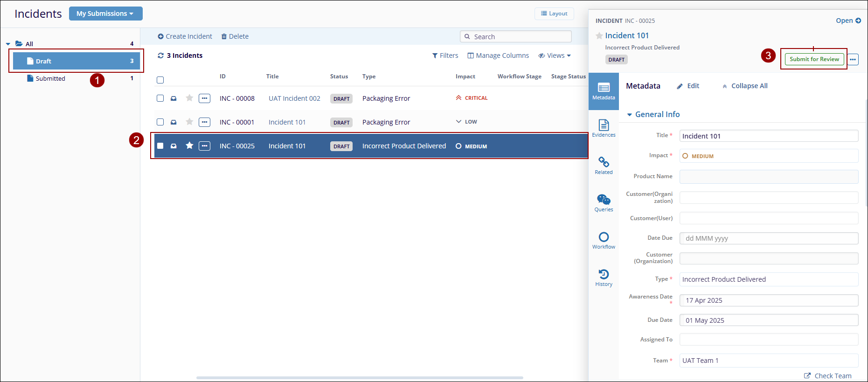Collapse the General Info section
Image resolution: width=868 pixels, height=382 pixels.
tap(630, 115)
